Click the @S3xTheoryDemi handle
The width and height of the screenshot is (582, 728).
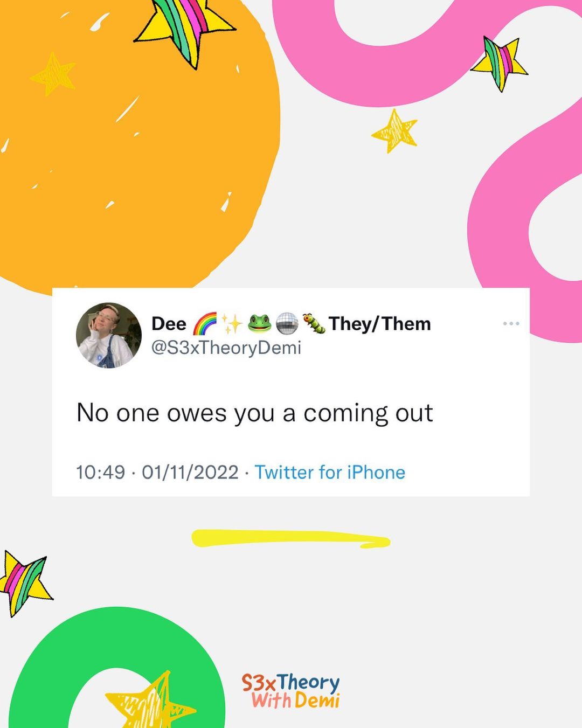point(226,348)
